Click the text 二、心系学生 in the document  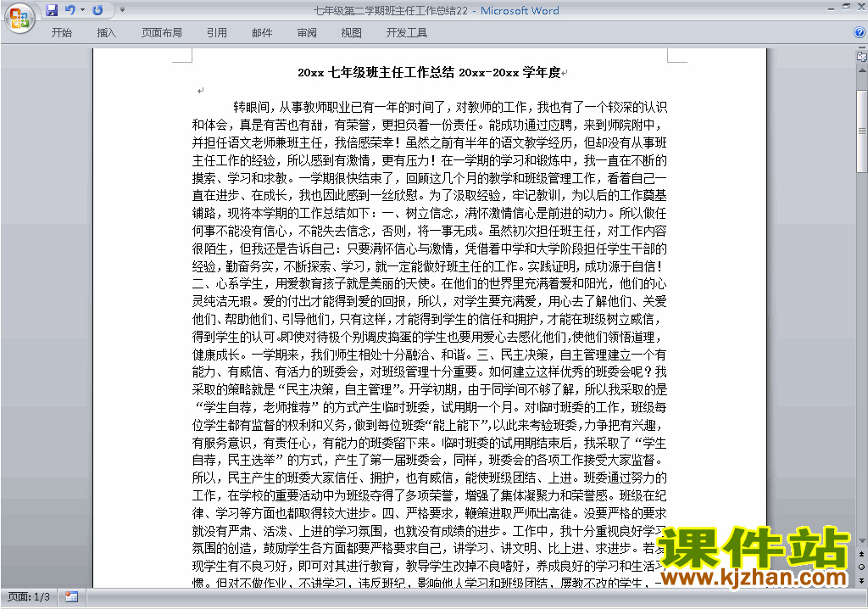pyautogui.click(x=227, y=284)
